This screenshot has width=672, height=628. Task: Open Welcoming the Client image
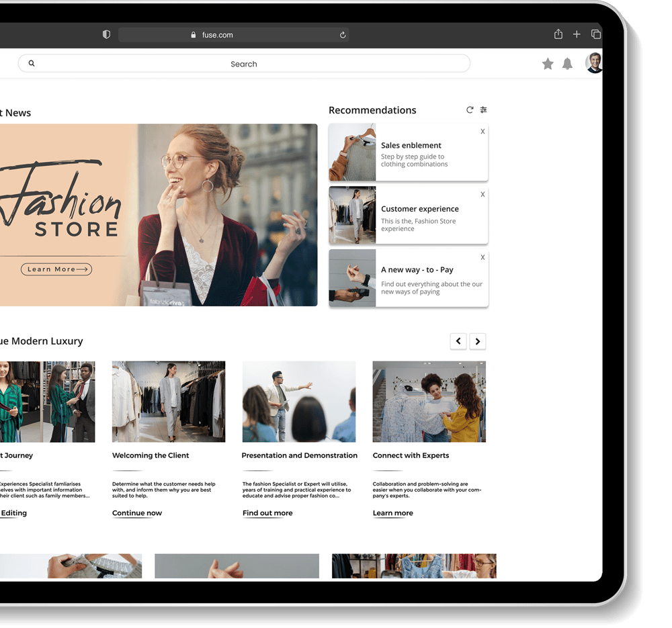tap(169, 402)
